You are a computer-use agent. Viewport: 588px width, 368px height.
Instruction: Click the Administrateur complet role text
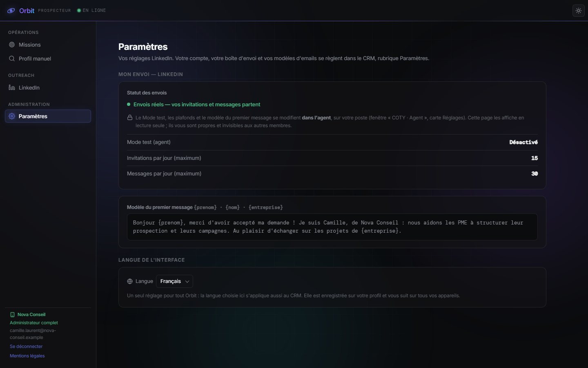34,323
